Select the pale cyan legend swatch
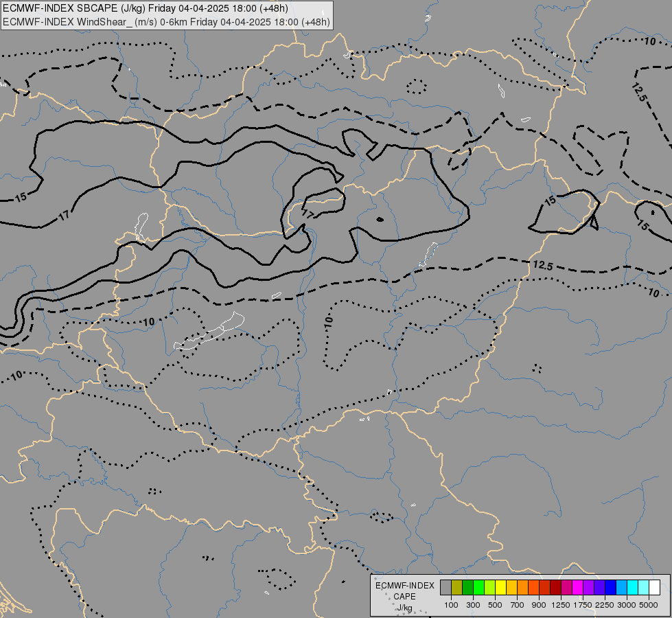 click(x=644, y=588)
